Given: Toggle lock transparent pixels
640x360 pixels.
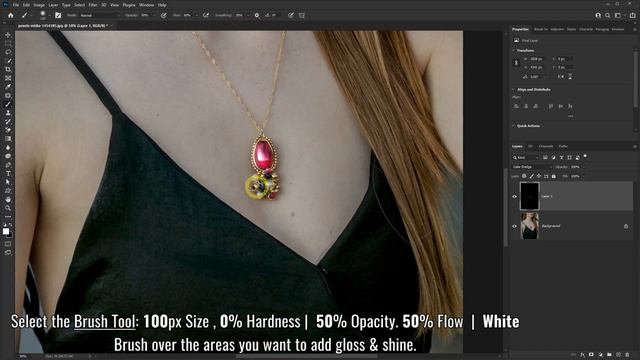Looking at the screenshot, I should pos(524,176).
